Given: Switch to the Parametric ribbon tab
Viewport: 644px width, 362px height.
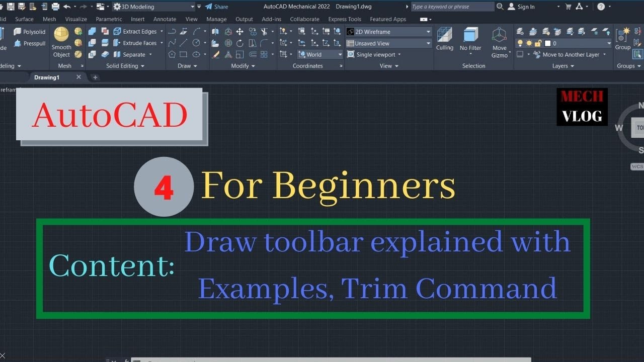Looking at the screenshot, I should pyautogui.click(x=109, y=19).
